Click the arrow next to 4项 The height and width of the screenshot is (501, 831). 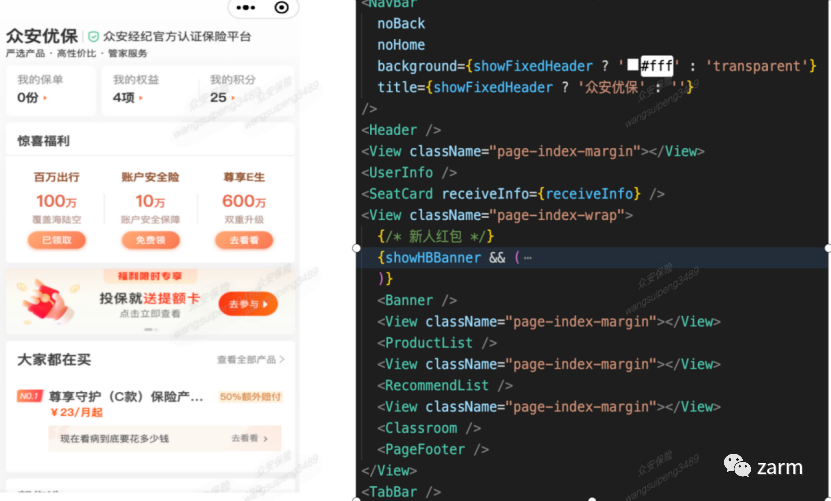141,98
